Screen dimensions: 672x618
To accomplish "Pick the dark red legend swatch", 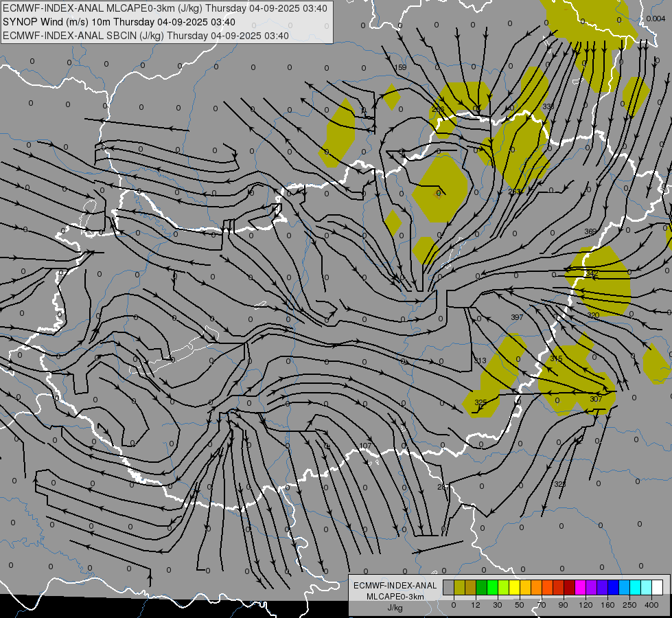I will pos(569,587).
